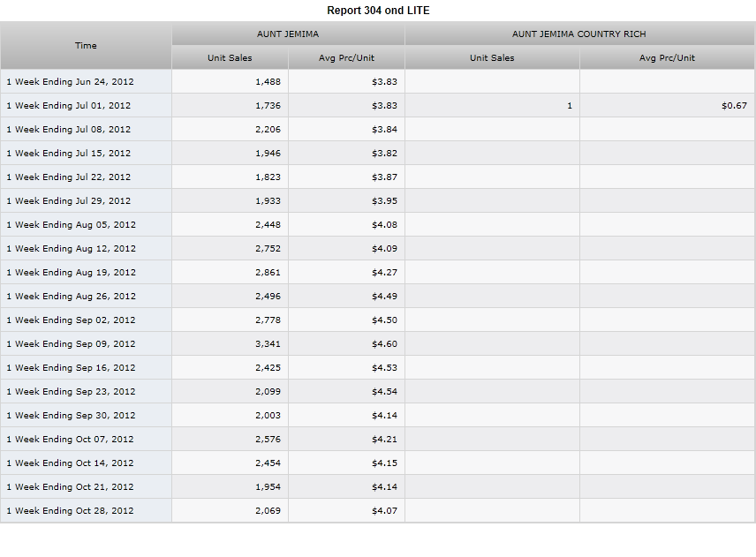This screenshot has width=756, height=557.
Task: Click time cell '1 Week Ending Aug 26, 2012'
Action: coord(86,297)
